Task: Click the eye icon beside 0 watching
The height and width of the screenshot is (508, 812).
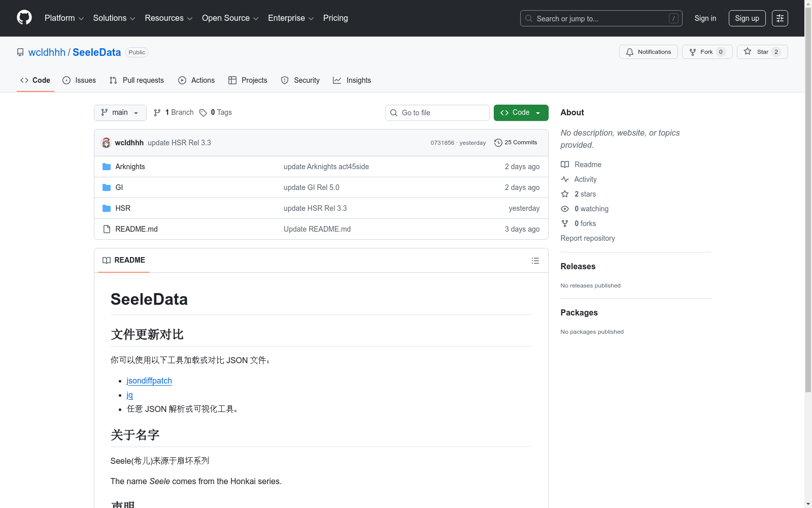Action: pyautogui.click(x=565, y=209)
